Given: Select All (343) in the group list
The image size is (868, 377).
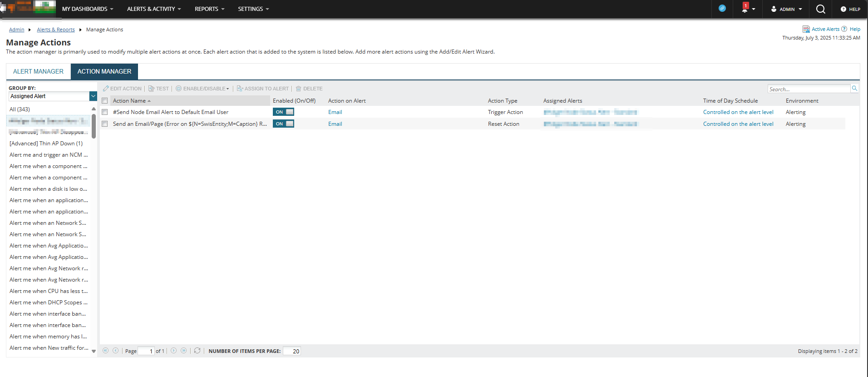Looking at the screenshot, I should (20, 109).
